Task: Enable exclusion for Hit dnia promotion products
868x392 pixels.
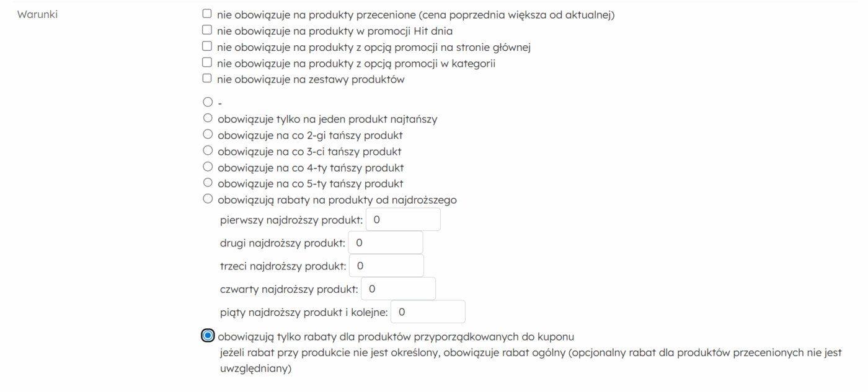Action: point(207,30)
